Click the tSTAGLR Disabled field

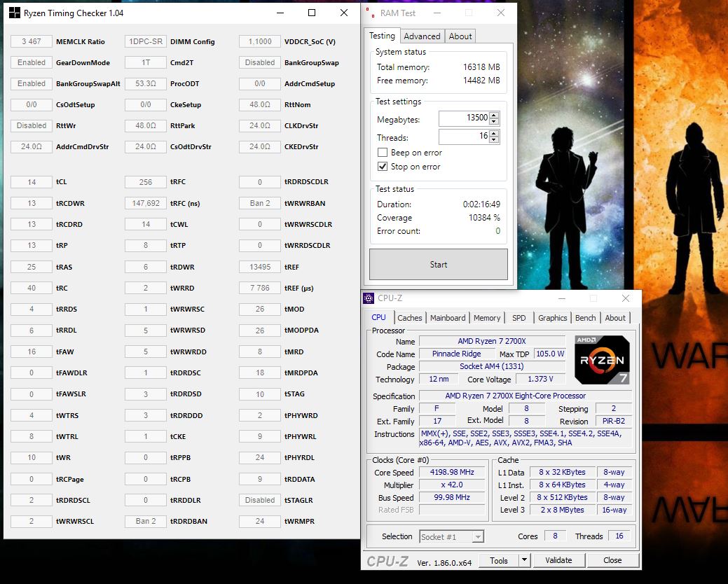260,500
